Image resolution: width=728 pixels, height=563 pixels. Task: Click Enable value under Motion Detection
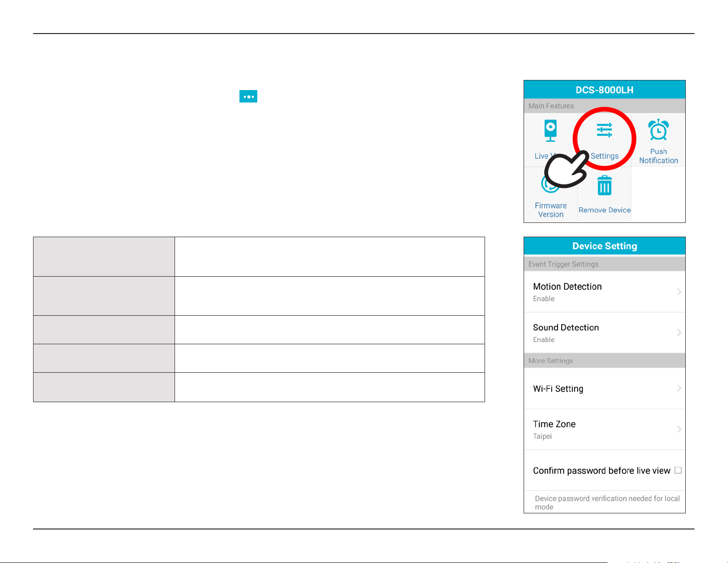pyautogui.click(x=544, y=299)
